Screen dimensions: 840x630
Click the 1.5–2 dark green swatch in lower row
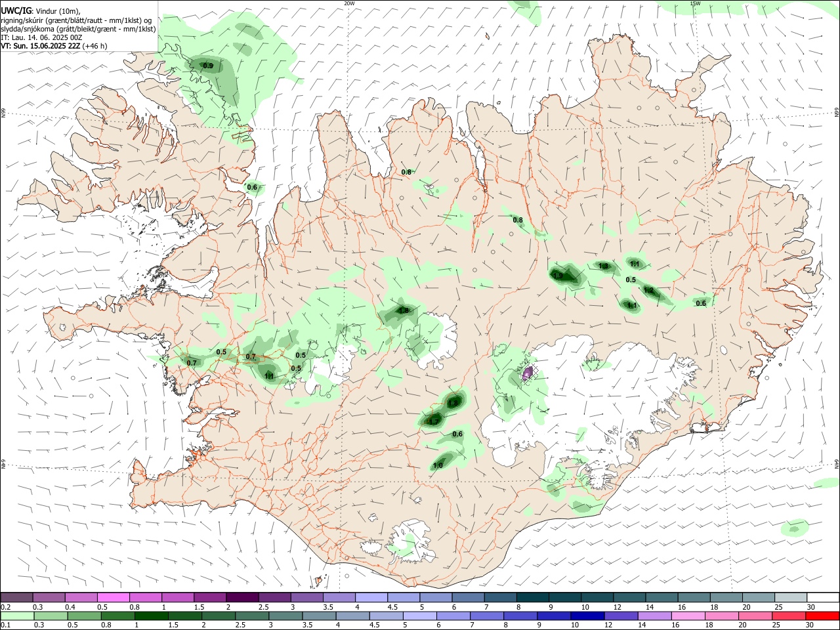(185, 616)
